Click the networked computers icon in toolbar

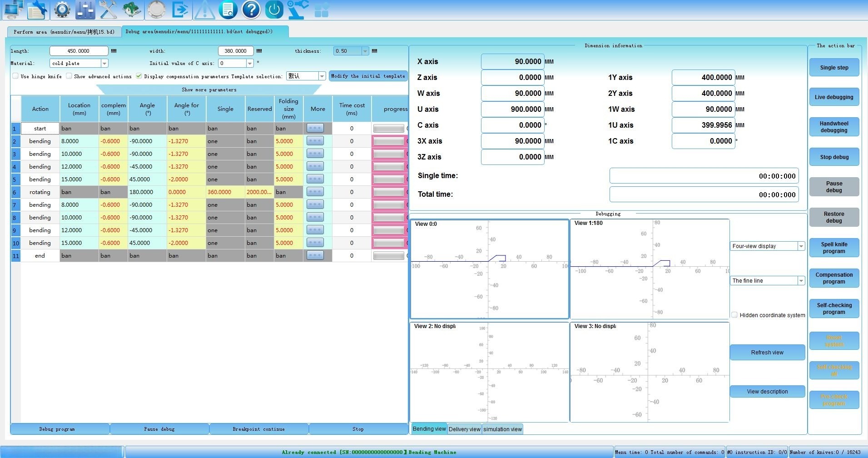(13, 10)
